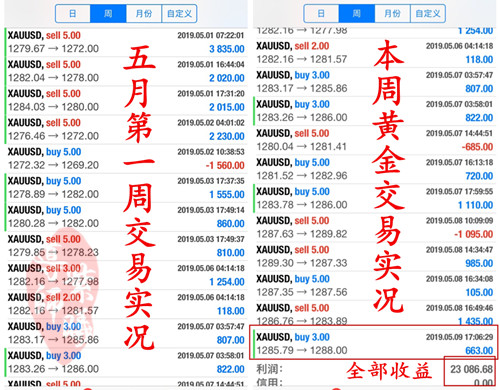Open the 1 435.00 profit sell trade

coord(374,314)
